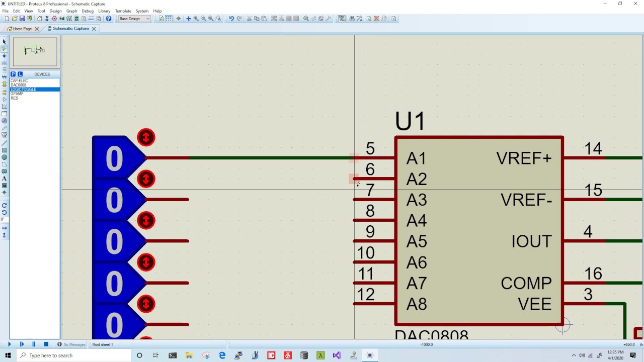Viewport: 644px width, 362px height.
Task: Open the File menu
Action: point(5,11)
